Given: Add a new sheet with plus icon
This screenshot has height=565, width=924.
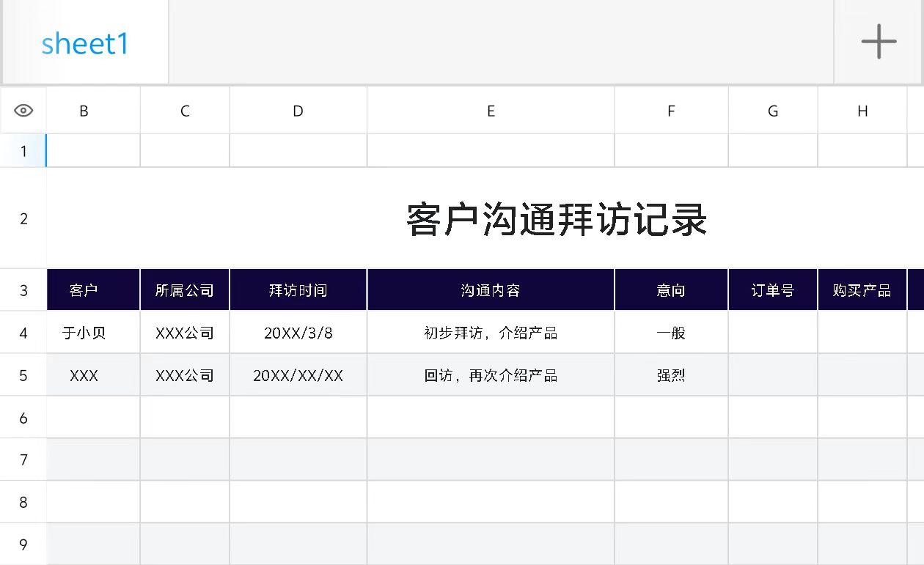Looking at the screenshot, I should (x=879, y=41).
